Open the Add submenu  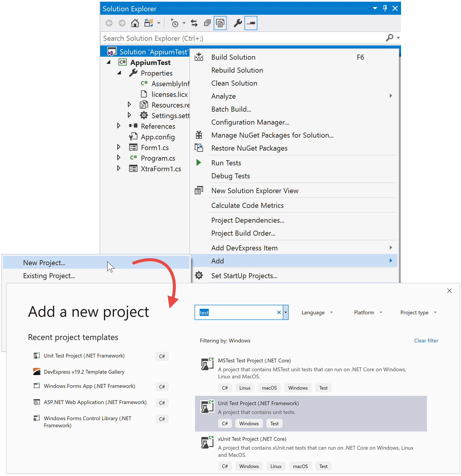[x=294, y=261]
